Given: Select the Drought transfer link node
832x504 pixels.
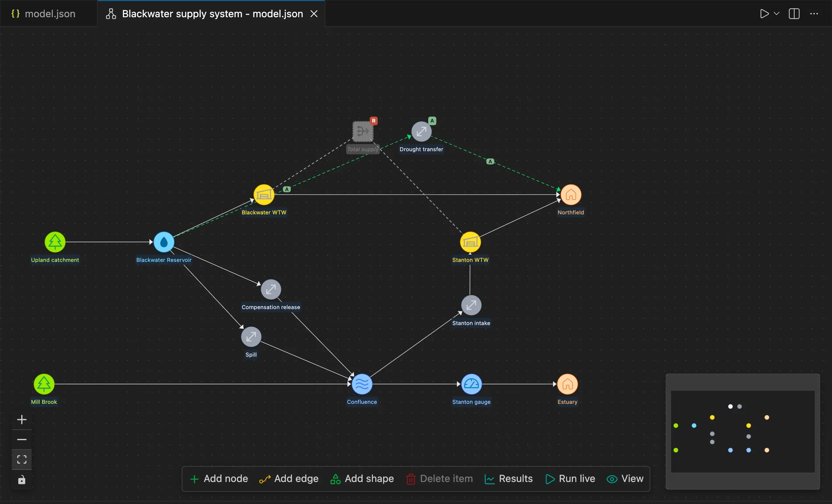Looking at the screenshot, I should (x=421, y=131).
